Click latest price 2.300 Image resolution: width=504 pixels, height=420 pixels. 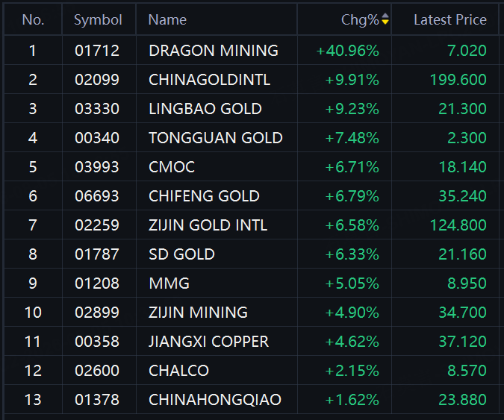click(467, 138)
